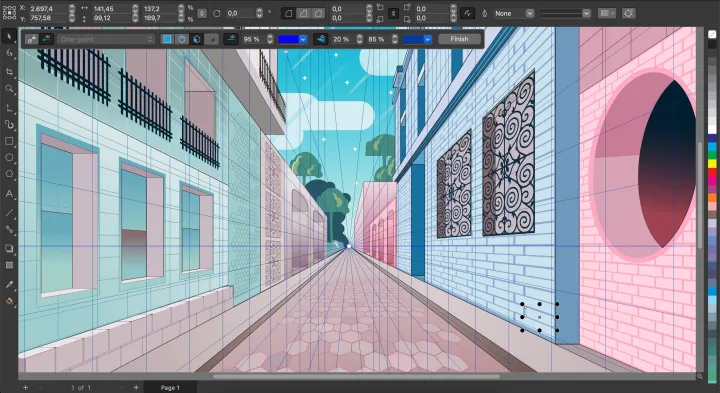Click the X coordinate field 2.697,4
This screenshot has height=393, width=720.
[48, 8]
